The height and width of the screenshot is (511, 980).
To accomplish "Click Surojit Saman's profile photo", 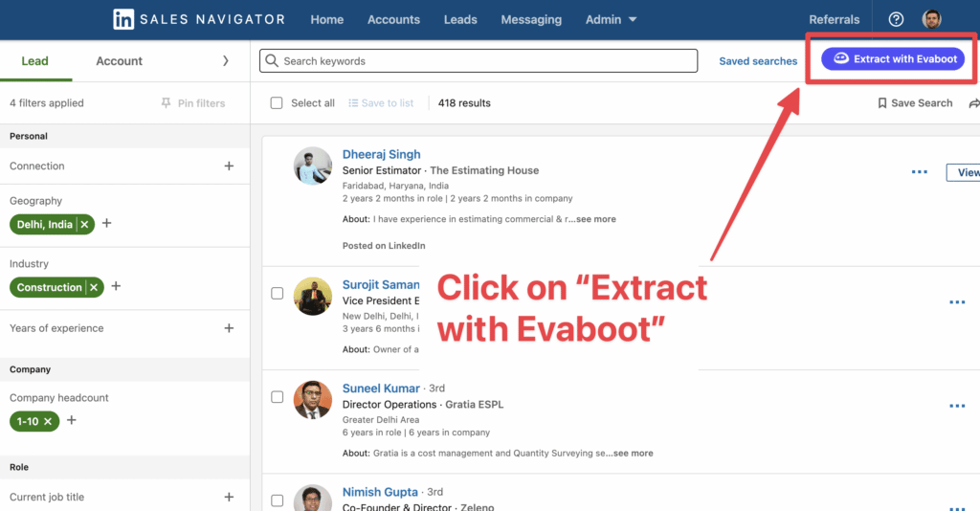I will (313, 297).
